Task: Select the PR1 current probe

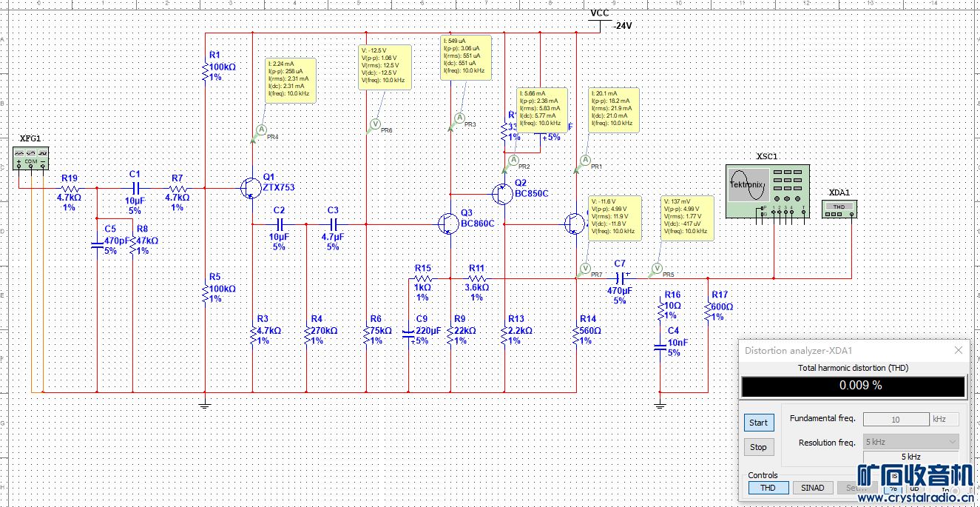Action: (x=585, y=160)
